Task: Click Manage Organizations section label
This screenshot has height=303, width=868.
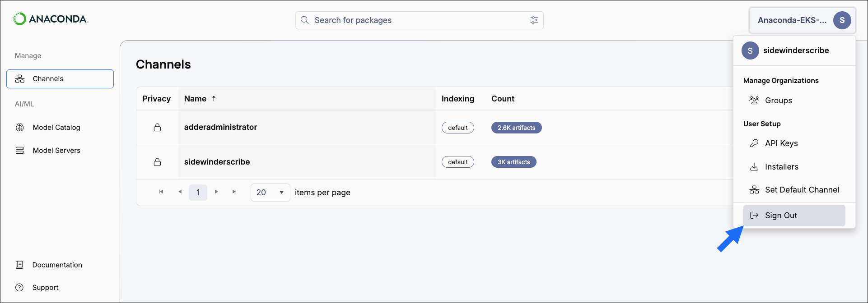Action: 781,81
